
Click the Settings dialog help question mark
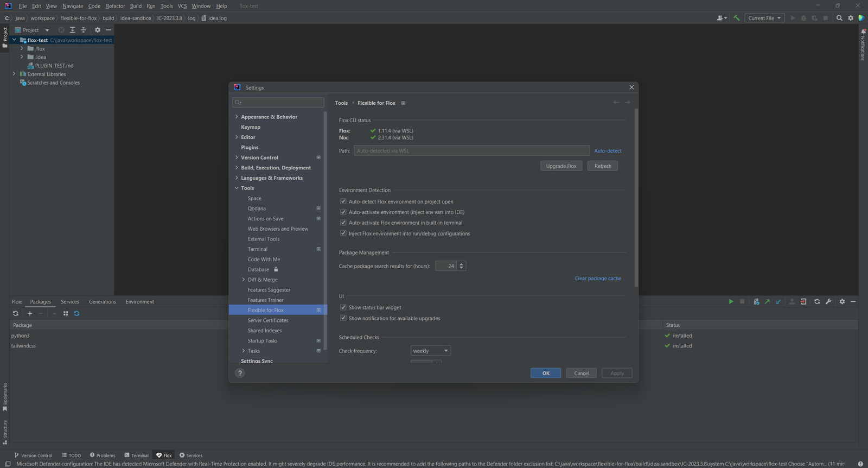click(x=240, y=373)
